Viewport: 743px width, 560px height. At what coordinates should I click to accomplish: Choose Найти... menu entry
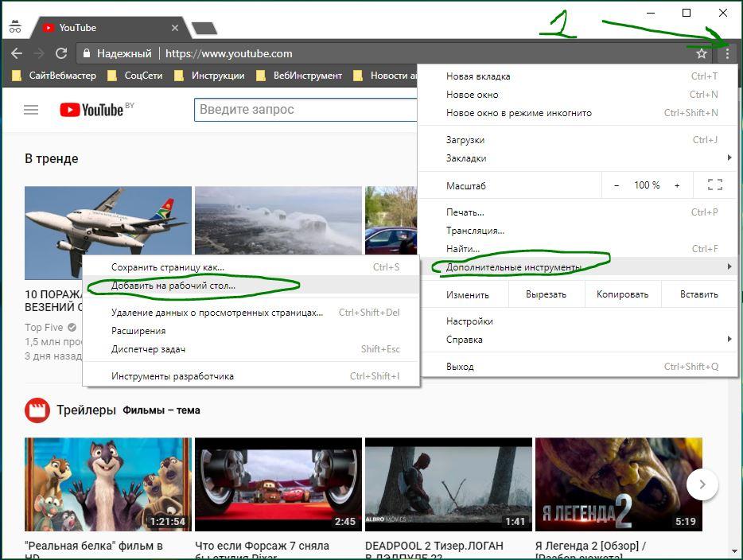coord(578,249)
